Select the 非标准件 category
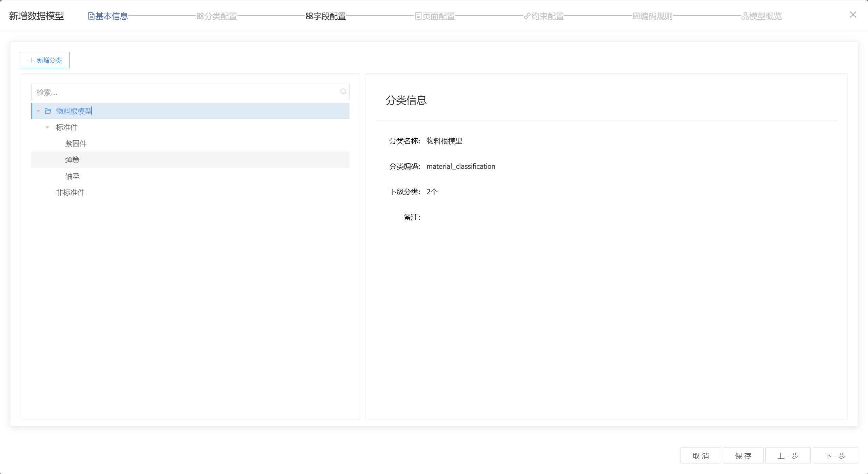This screenshot has width=868, height=474. point(70,193)
